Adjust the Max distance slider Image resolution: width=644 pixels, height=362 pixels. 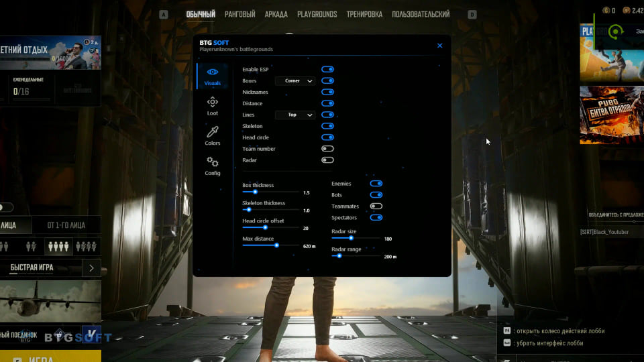click(271, 245)
